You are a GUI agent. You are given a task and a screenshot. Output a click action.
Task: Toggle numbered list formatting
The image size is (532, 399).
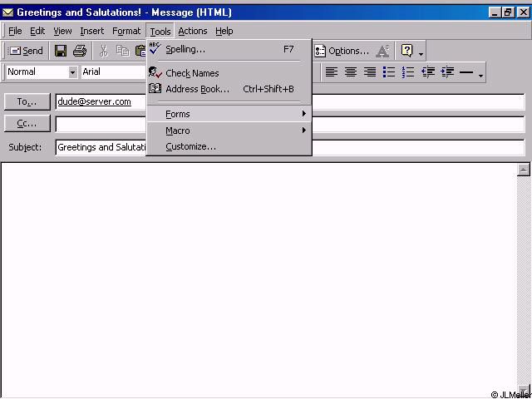[x=408, y=73]
